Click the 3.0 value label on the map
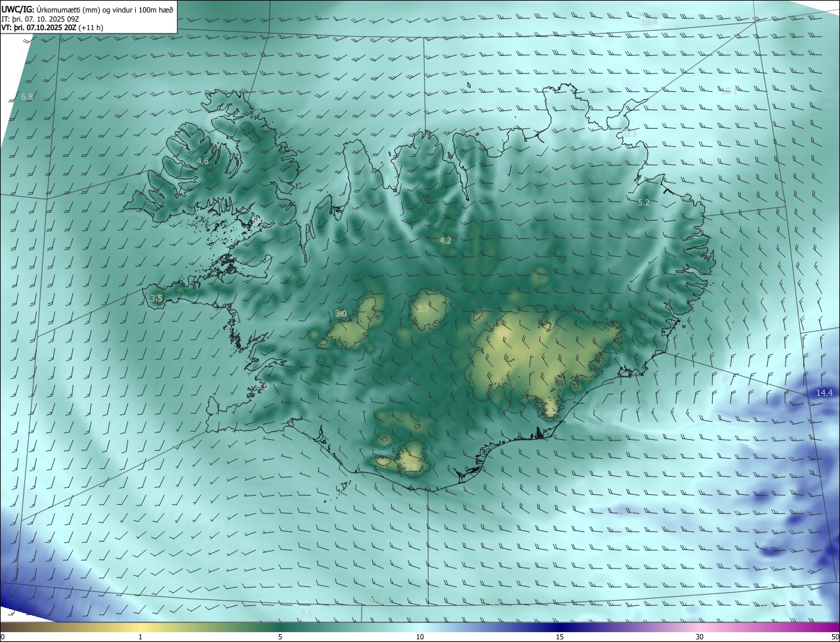The width and height of the screenshot is (840, 642). pyautogui.click(x=341, y=314)
